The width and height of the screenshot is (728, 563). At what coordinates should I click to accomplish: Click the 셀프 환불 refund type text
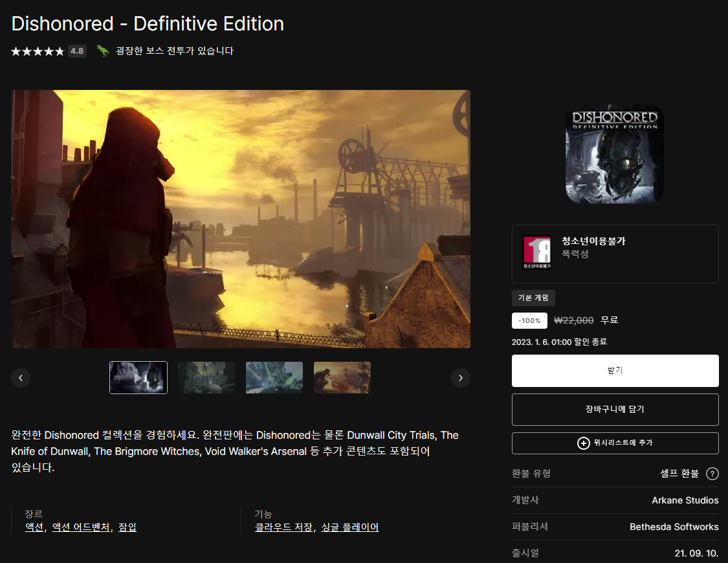(x=679, y=474)
